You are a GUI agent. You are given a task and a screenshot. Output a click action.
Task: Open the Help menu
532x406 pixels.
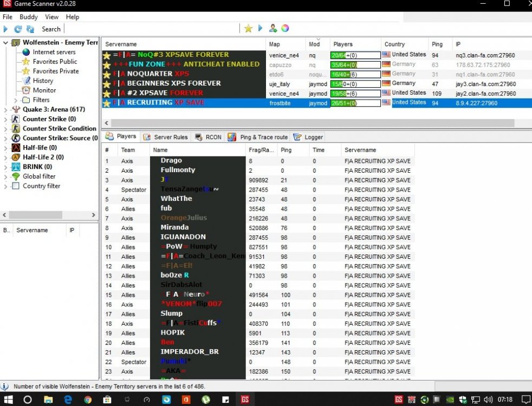coord(72,17)
